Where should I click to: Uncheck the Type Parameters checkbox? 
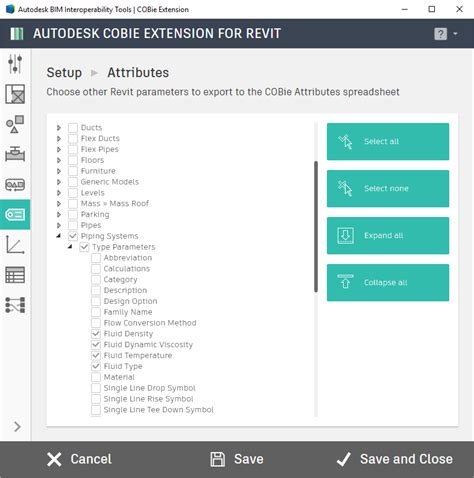click(84, 247)
